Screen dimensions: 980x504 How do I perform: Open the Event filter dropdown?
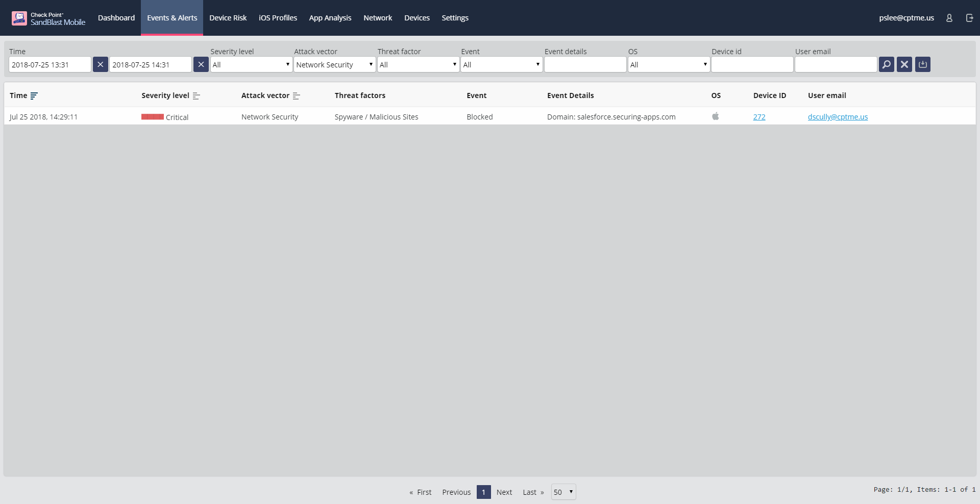click(502, 64)
